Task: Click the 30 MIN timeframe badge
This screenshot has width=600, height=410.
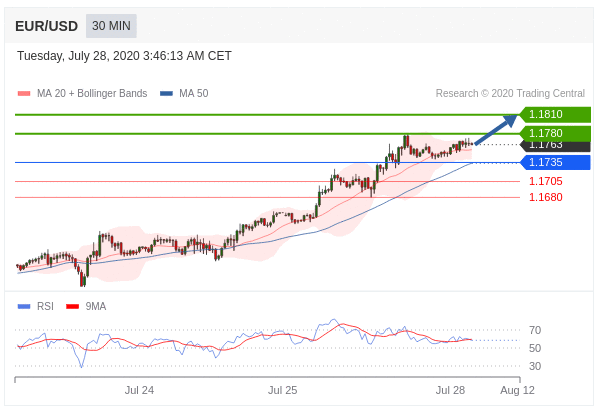Action: point(111,26)
